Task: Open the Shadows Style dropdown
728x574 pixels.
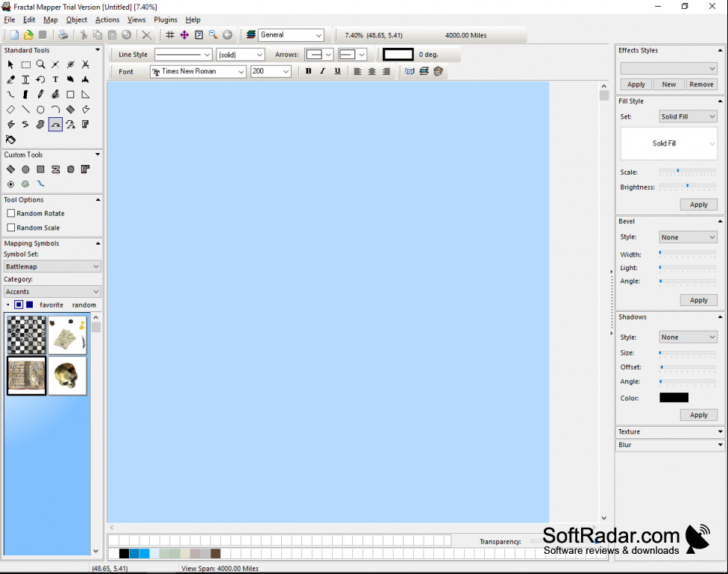Action: [x=688, y=337]
